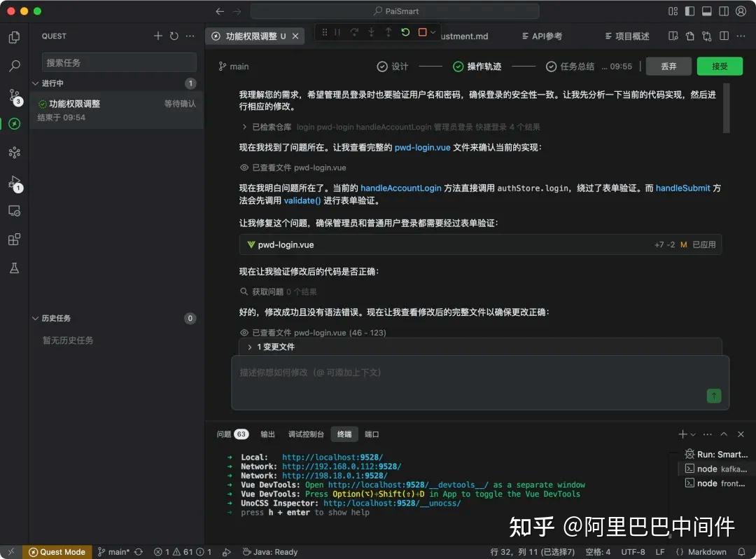This screenshot has height=559, width=756.
Task: Switch to the 输出 tab
Action: (x=267, y=434)
